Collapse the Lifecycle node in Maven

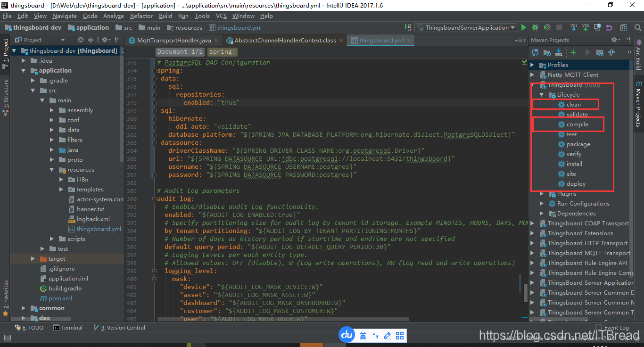coord(542,95)
